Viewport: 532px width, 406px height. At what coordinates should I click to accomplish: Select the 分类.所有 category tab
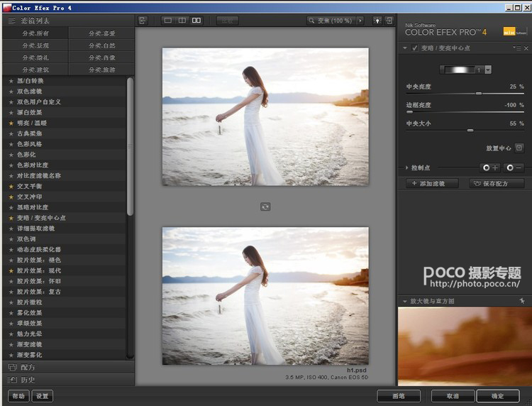click(x=35, y=33)
